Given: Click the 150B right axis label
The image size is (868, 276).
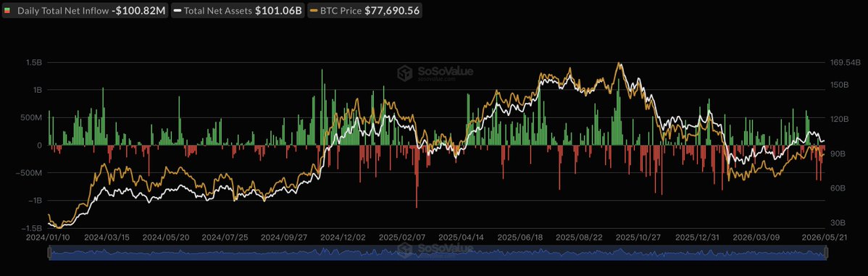Looking at the screenshot, I should point(840,85).
